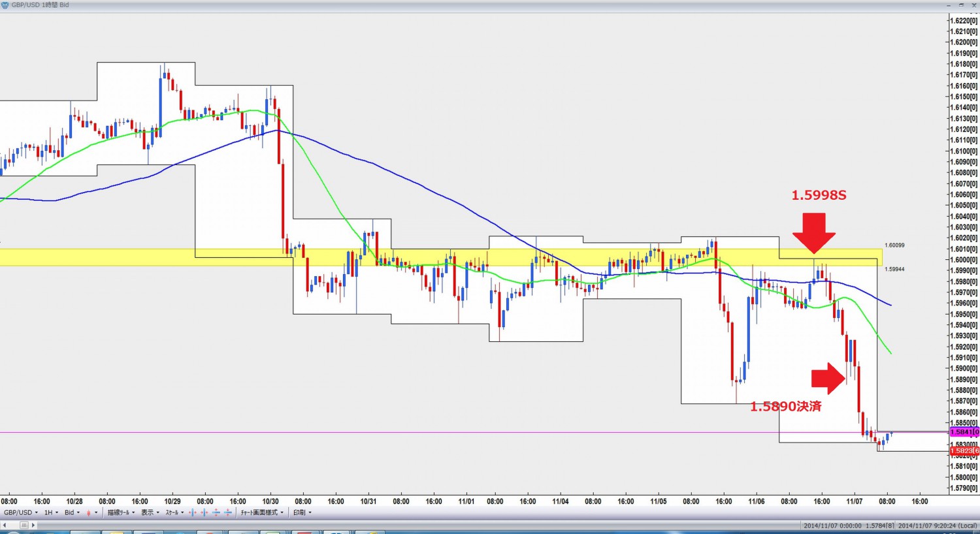980x534 pixels.
Task: Click the scrollbar left arrow button
Action: coord(5,525)
